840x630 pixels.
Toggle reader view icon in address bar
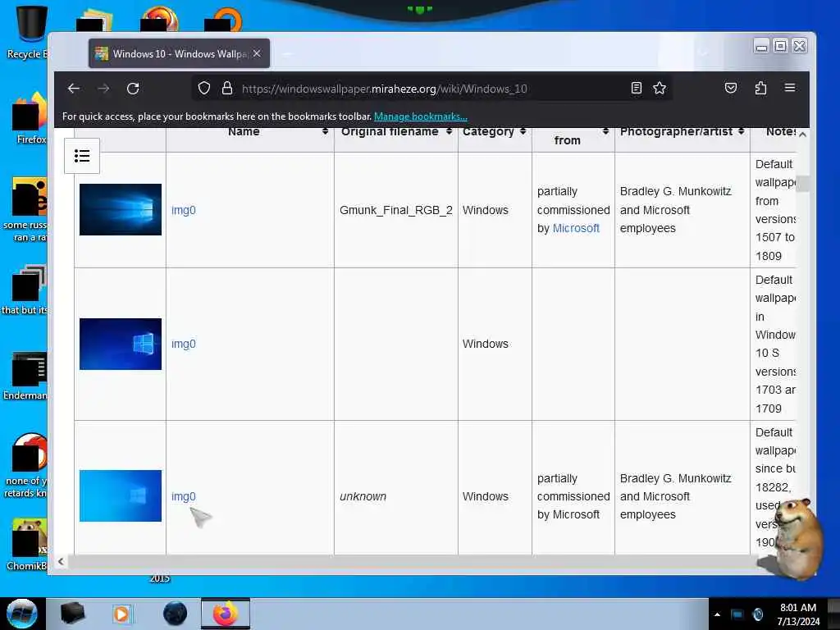[636, 88]
